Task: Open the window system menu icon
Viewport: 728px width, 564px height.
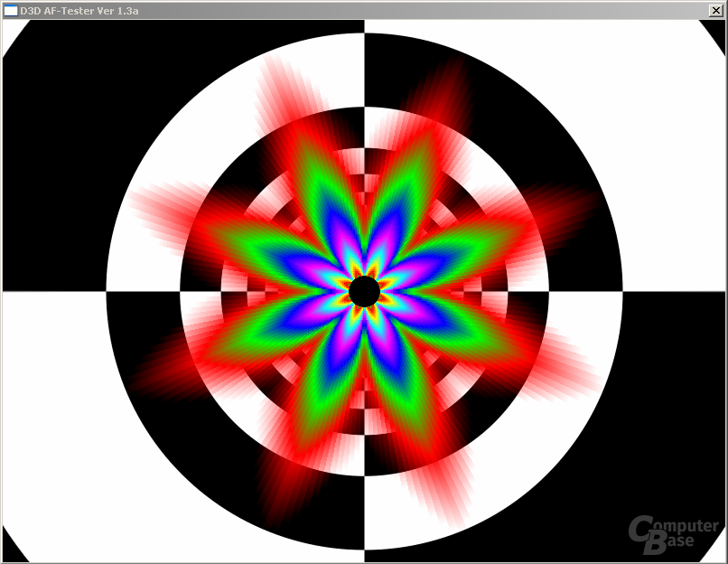Action: [10, 10]
